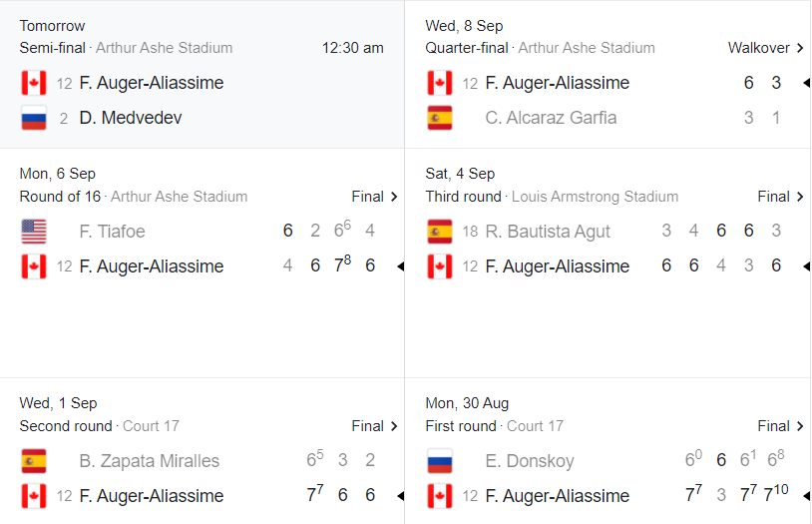Click B. Zapata Miralles player name
Screen dimensions: 812x524
(150, 461)
